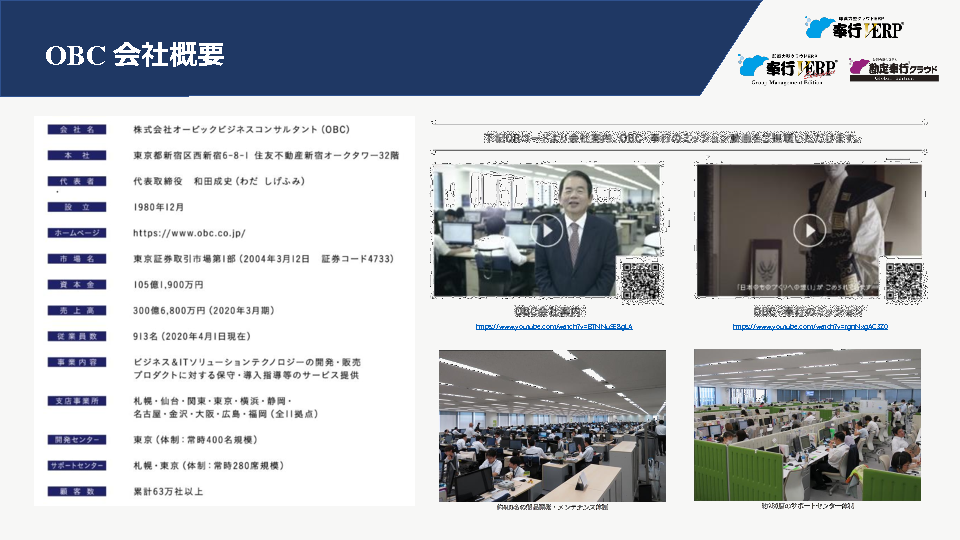Play the OBC company introduction video
960x540 pixels.
[547, 231]
